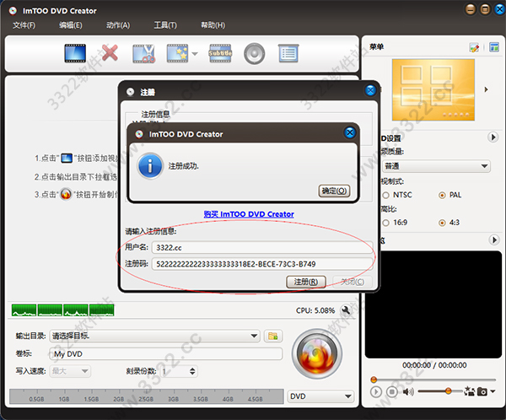Click the 购买 ImTOO DVD Creator link
The height and width of the screenshot is (420, 506).
click(249, 214)
